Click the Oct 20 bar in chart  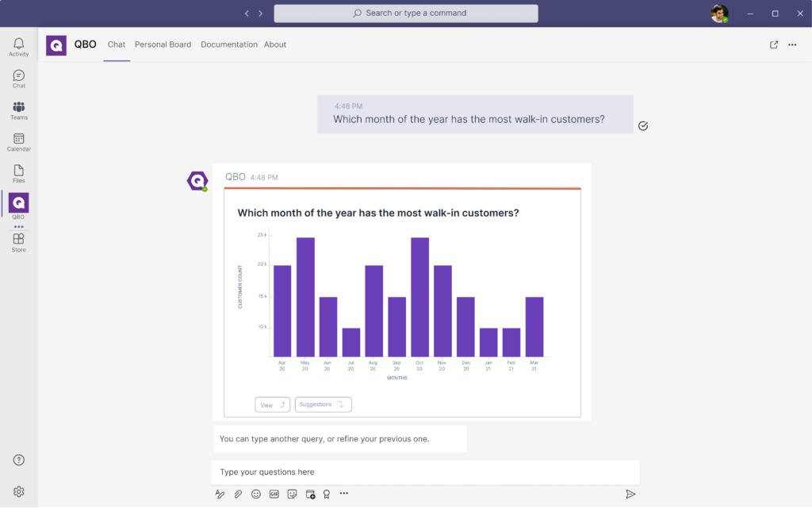click(419, 298)
